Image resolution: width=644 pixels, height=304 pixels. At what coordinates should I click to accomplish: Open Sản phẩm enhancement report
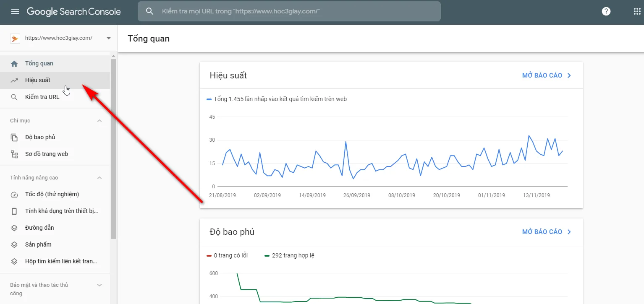coord(55,245)
